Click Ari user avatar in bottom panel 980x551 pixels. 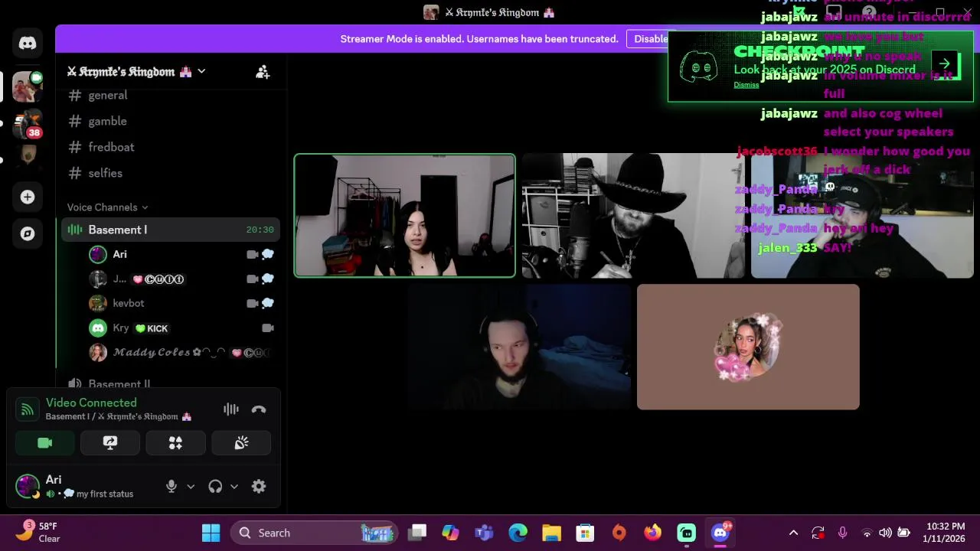coord(28,486)
